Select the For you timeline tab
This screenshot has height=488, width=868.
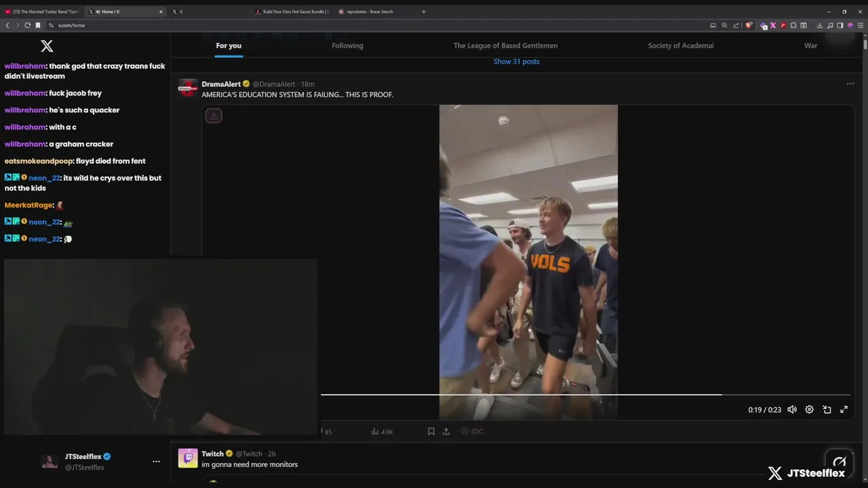click(x=229, y=45)
